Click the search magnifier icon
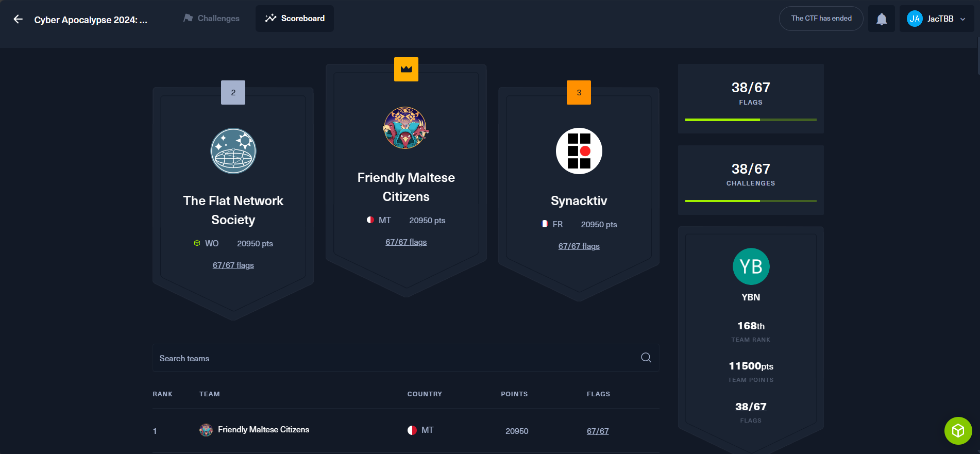The height and width of the screenshot is (454, 980). coord(646,358)
